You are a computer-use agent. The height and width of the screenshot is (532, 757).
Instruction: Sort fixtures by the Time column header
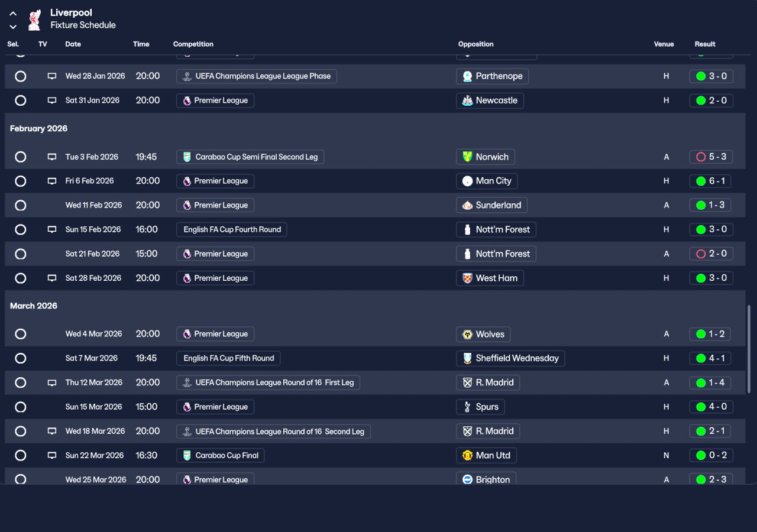141,44
